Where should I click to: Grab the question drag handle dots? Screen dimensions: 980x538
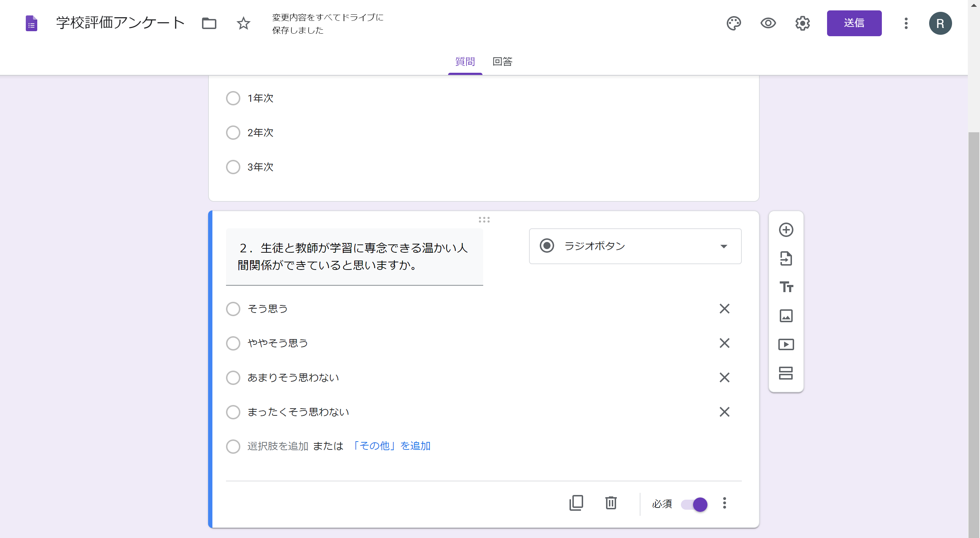click(484, 220)
